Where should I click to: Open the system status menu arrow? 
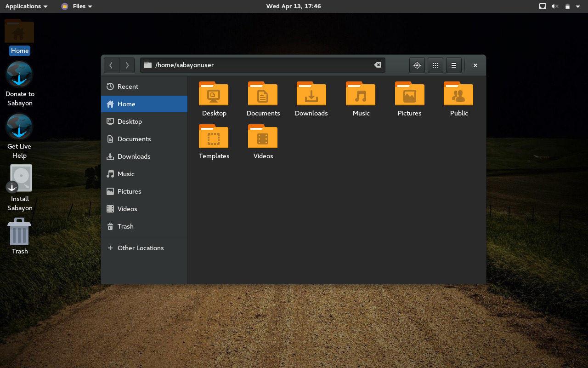tap(578, 6)
